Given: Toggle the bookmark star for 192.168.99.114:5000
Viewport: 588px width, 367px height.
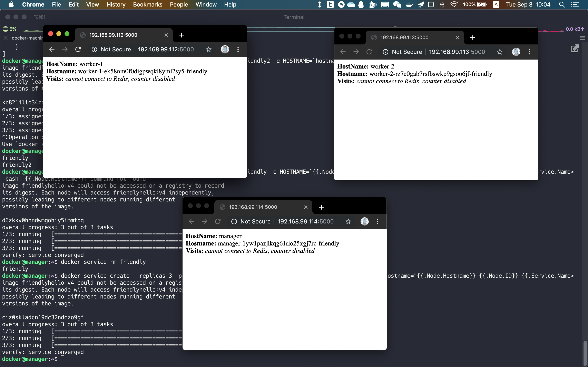Looking at the screenshot, I should pos(349,221).
